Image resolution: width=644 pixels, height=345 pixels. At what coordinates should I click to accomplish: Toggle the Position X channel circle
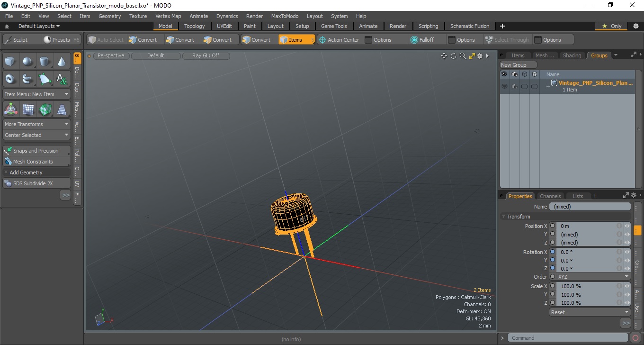[x=553, y=226]
